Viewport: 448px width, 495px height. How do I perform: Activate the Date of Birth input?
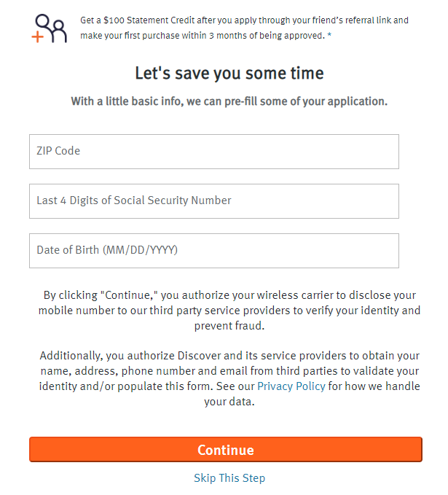[214, 251]
